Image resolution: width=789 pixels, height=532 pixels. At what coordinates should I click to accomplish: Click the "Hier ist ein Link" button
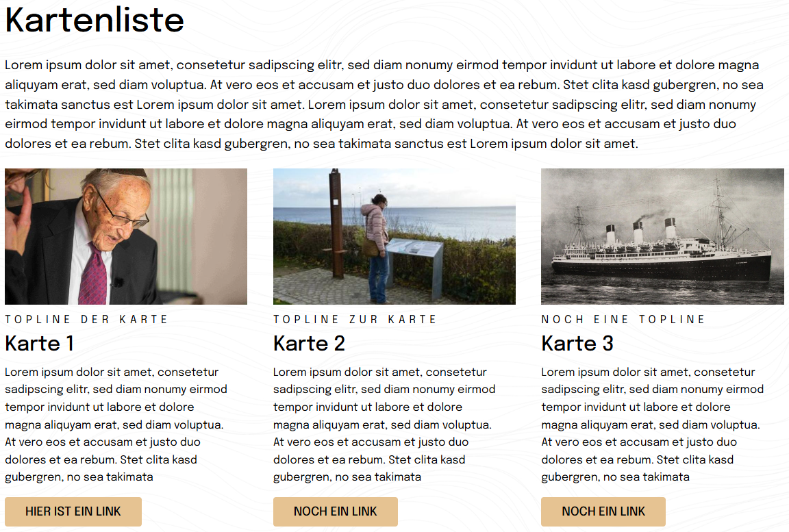[x=73, y=511]
